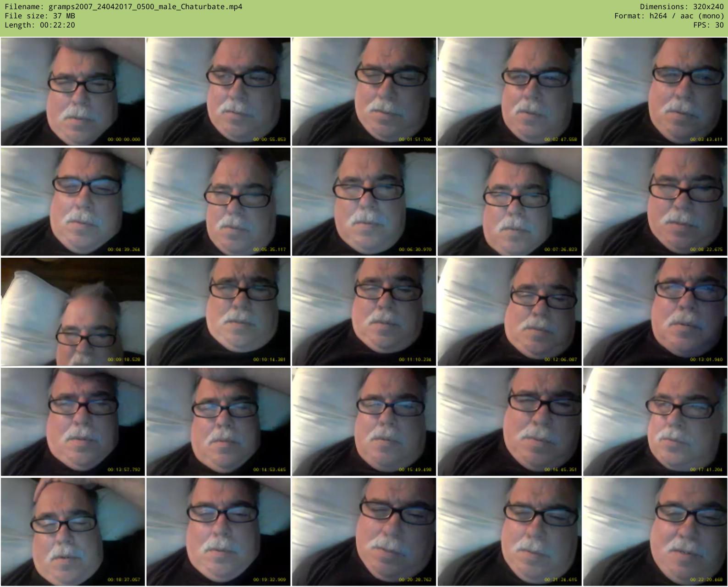This screenshot has height=587, width=728.
Task: Open the thumbnail stamped 00:00:00.000
Action: point(73,92)
